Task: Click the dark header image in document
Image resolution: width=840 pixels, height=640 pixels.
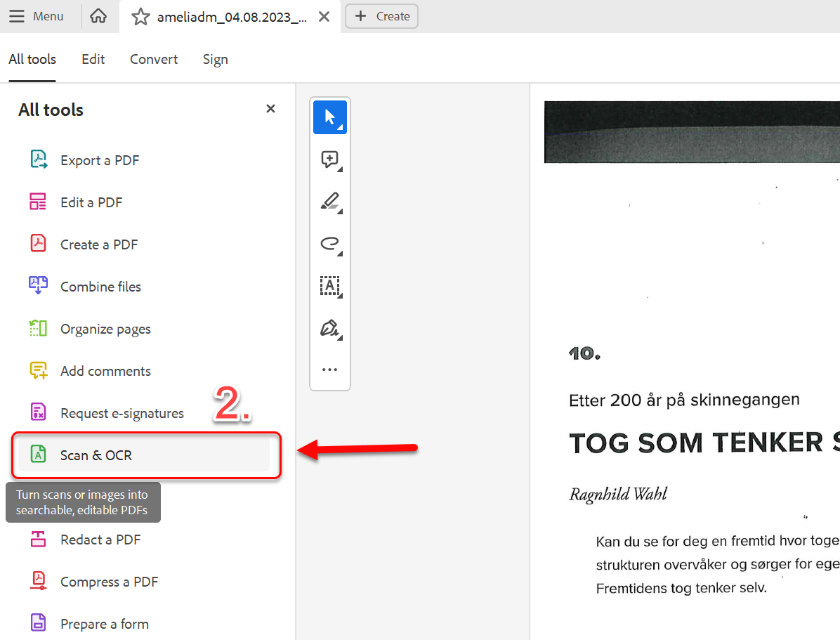Action: click(692, 132)
